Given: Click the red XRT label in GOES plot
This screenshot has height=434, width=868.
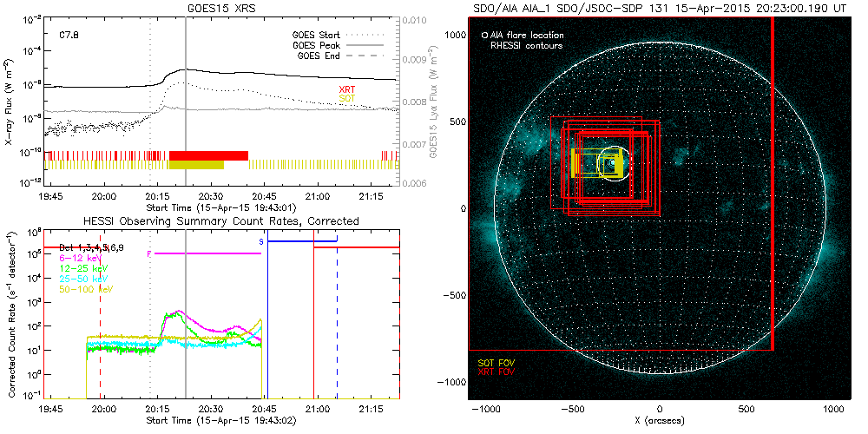Looking at the screenshot, I should [x=346, y=89].
